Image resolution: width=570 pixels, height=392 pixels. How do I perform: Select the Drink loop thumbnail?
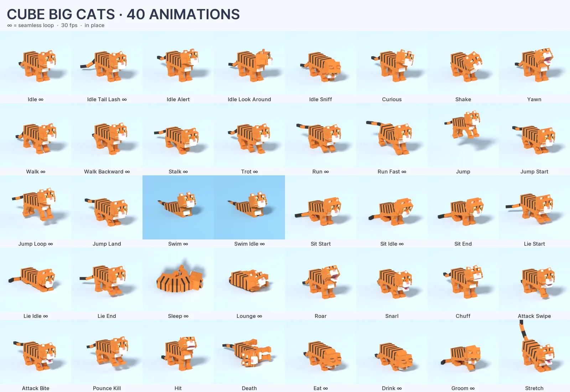click(x=392, y=352)
